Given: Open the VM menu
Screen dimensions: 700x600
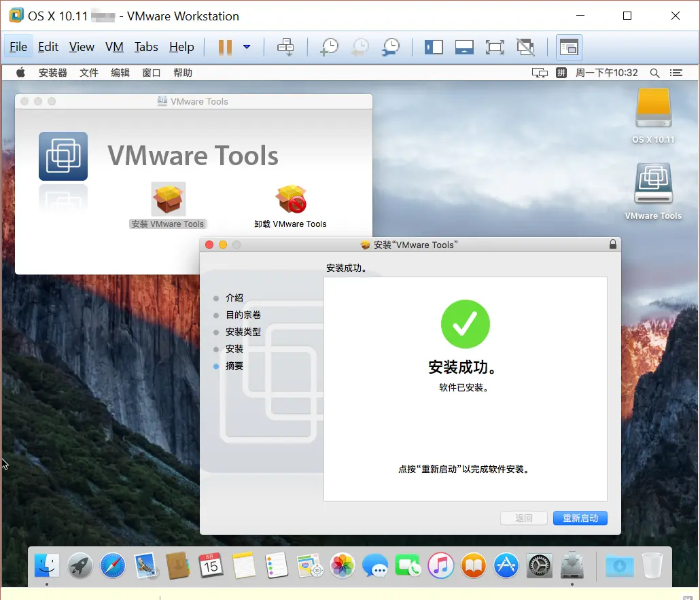Looking at the screenshot, I should pyautogui.click(x=114, y=47).
